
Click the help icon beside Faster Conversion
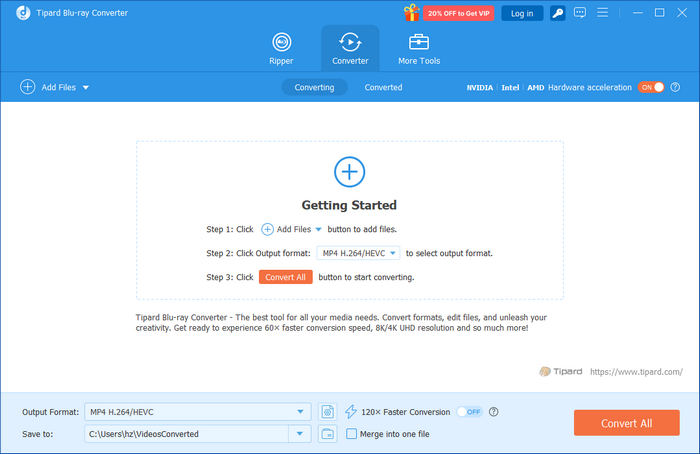(494, 411)
